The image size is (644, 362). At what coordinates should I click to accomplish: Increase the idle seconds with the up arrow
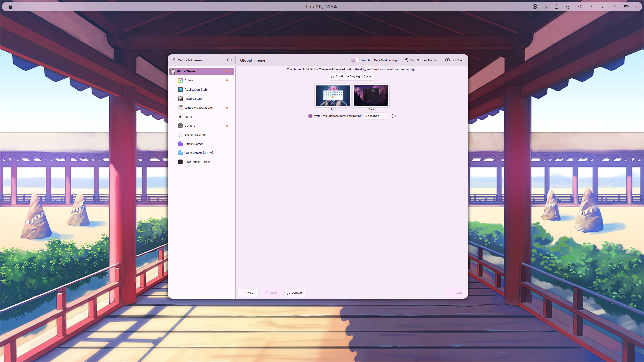[x=385, y=114]
